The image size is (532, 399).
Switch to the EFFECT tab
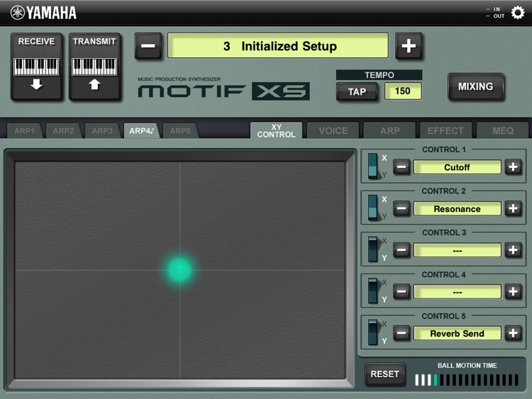[x=445, y=131]
